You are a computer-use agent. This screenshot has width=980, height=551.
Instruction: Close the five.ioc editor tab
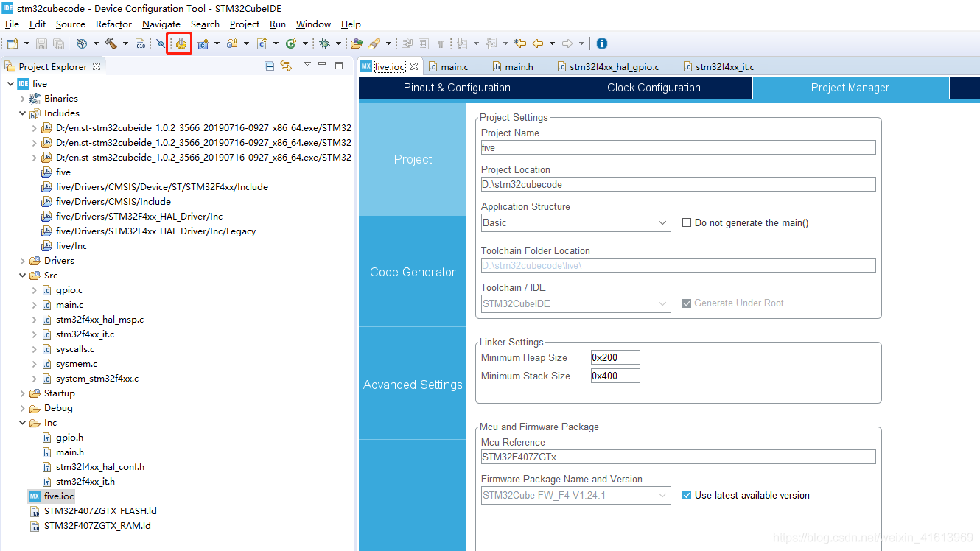(x=414, y=66)
